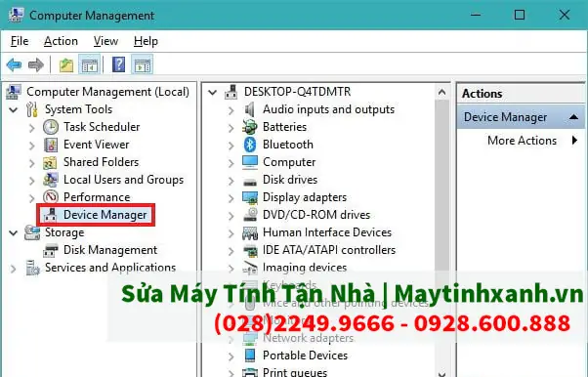Select Disk Management in the tree
The width and height of the screenshot is (588, 377).
pyautogui.click(x=110, y=250)
